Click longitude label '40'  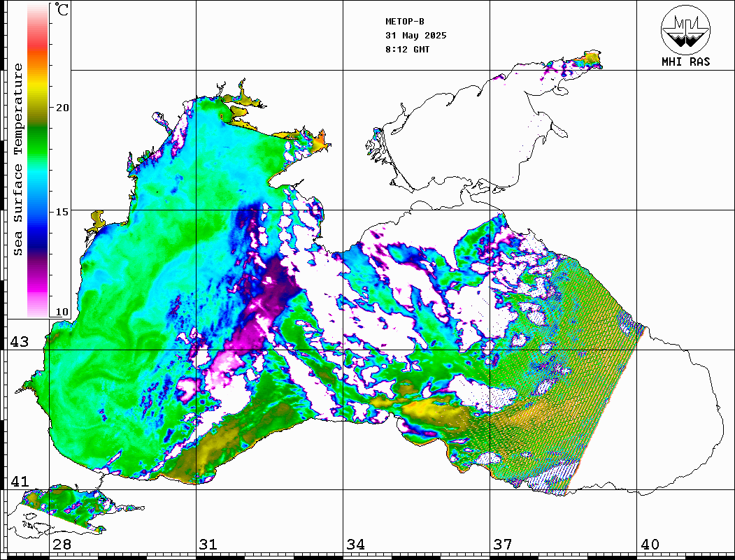(x=650, y=544)
